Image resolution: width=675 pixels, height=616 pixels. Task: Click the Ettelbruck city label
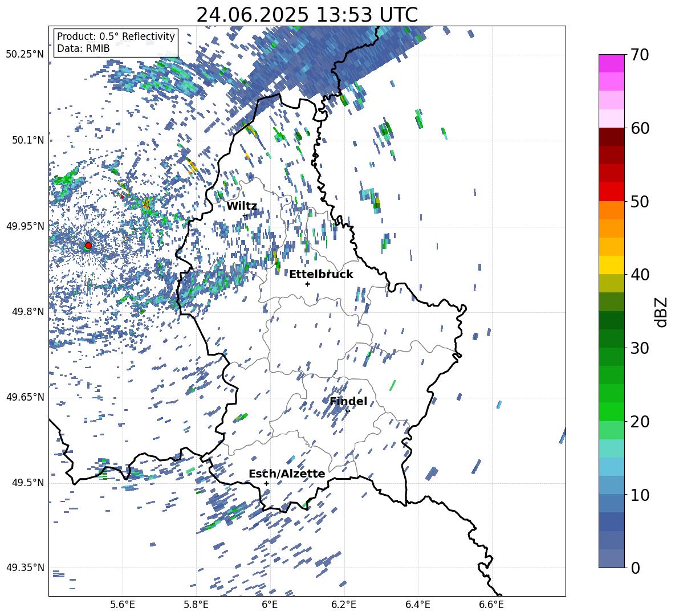coord(321,275)
